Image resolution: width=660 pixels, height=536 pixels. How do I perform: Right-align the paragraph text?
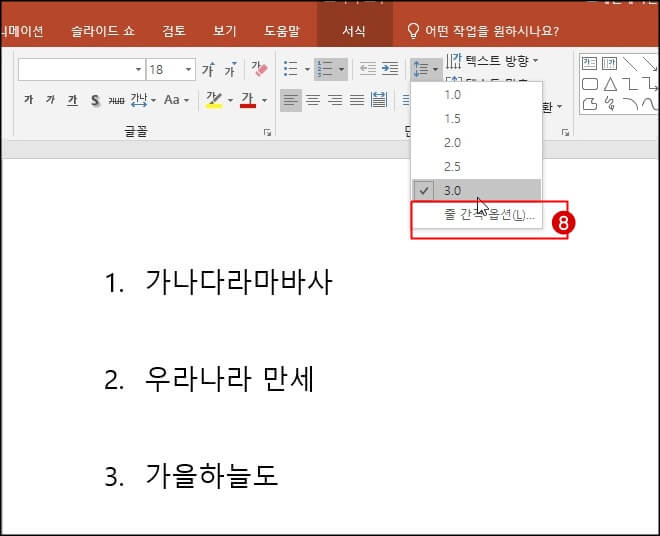coord(335,100)
